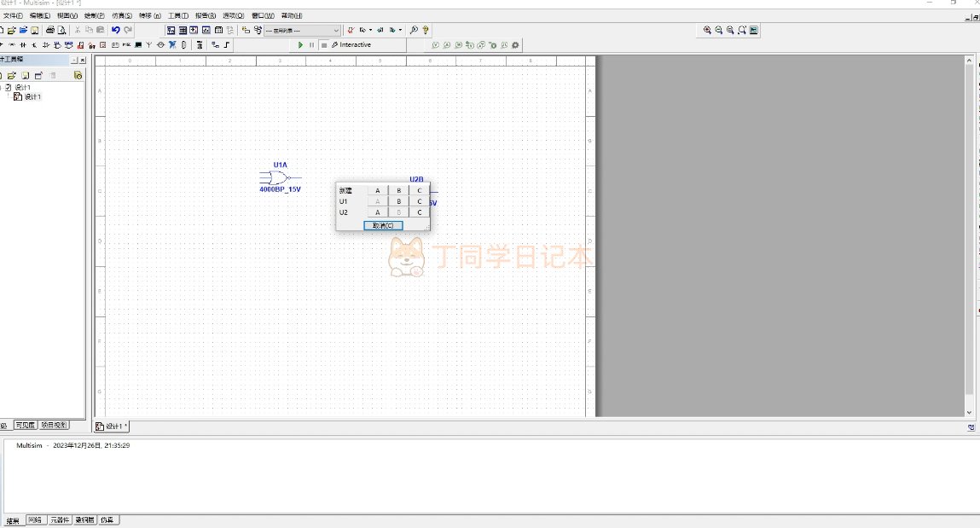Screen dimensions: 980x528
Task: Click the yellow Help question mark icon
Action: 426,30
